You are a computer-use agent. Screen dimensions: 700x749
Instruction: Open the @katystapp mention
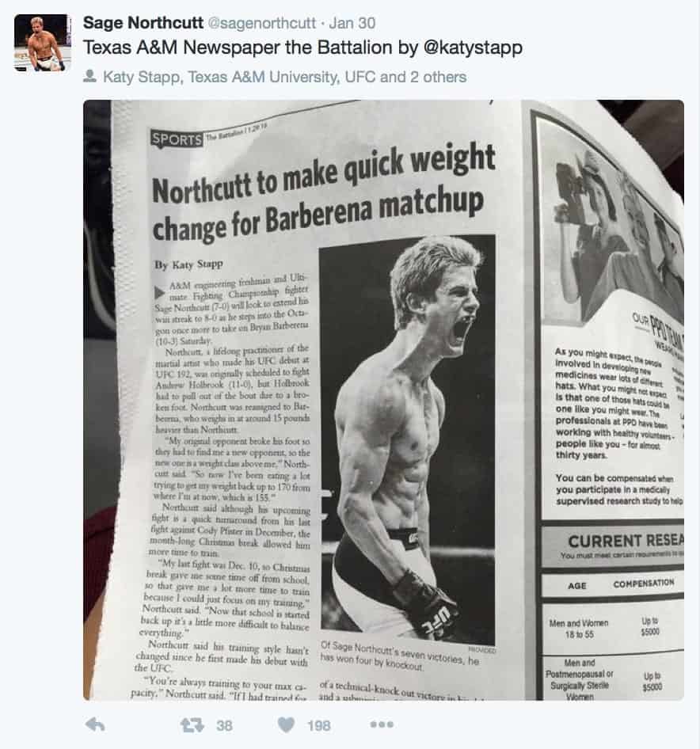(473, 48)
